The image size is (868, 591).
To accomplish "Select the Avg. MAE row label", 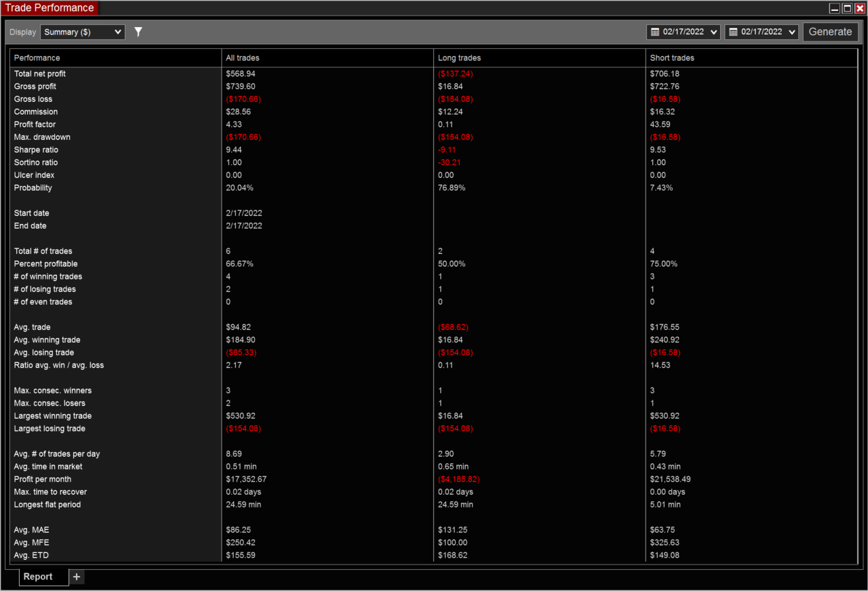I will tap(32, 530).
